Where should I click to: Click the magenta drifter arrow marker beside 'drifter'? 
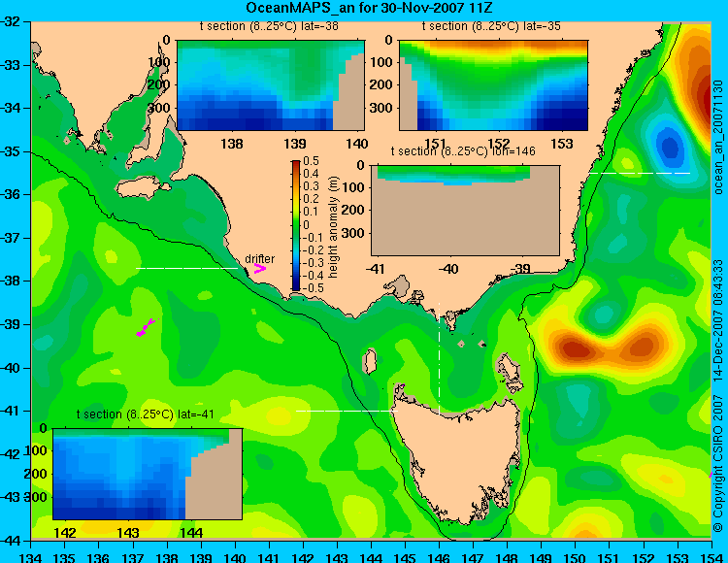point(259,268)
